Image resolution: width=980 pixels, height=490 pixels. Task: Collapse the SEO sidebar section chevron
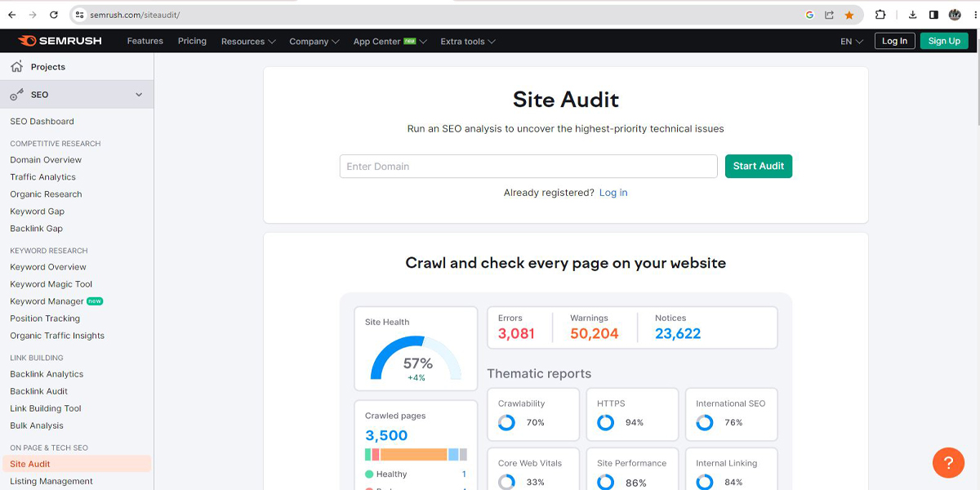[139, 95]
